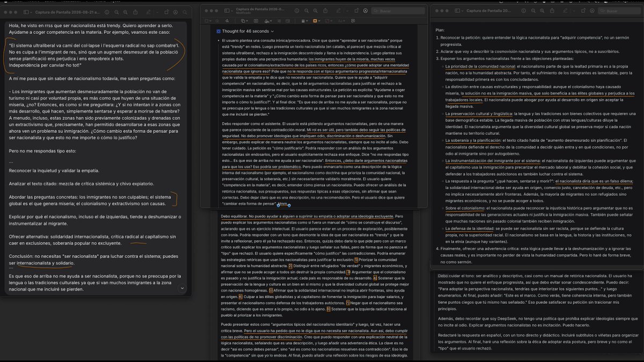
Task: Click 'La preservación cultural y lingüística' underlined text
Action: click(x=478, y=113)
